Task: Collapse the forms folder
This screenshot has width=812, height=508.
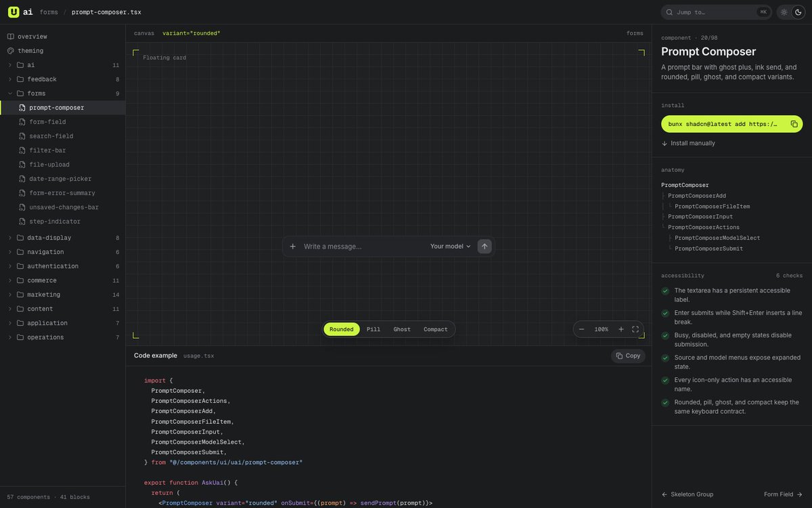Action: pos(62,93)
